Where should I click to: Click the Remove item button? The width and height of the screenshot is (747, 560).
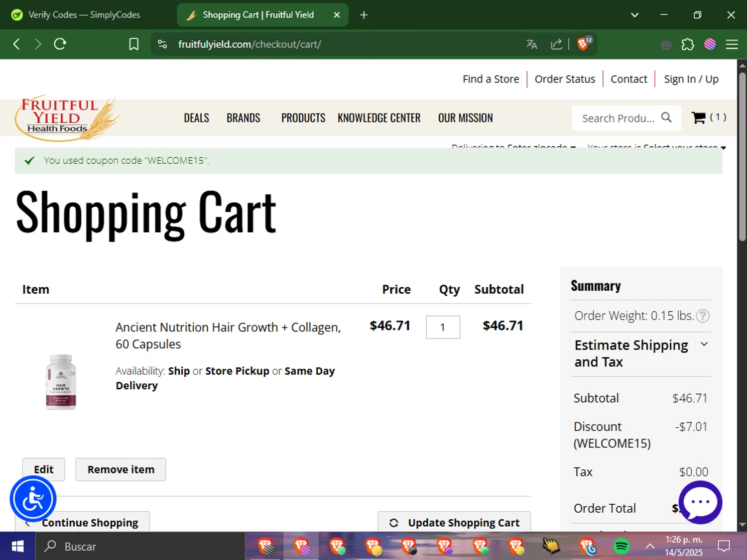point(121,469)
